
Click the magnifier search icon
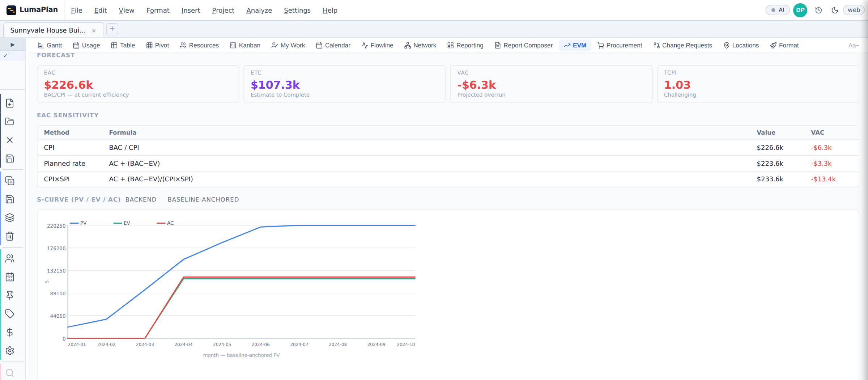pyautogui.click(x=10, y=373)
